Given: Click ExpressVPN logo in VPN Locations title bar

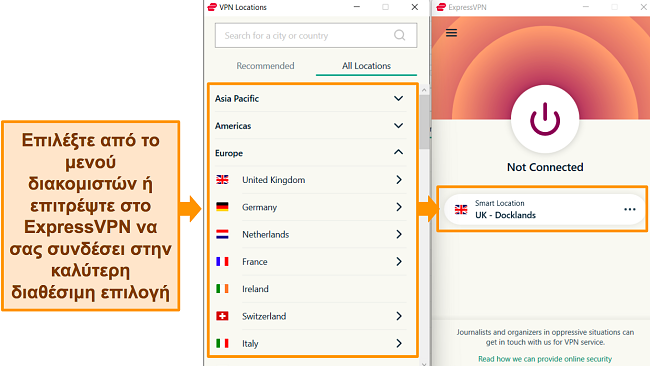Looking at the screenshot, I should (x=212, y=7).
